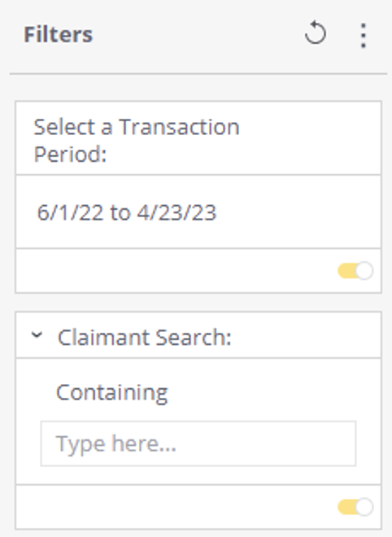Toggle the Transaction Period filter switch
The width and height of the screenshot is (392, 537).
[355, 271]
